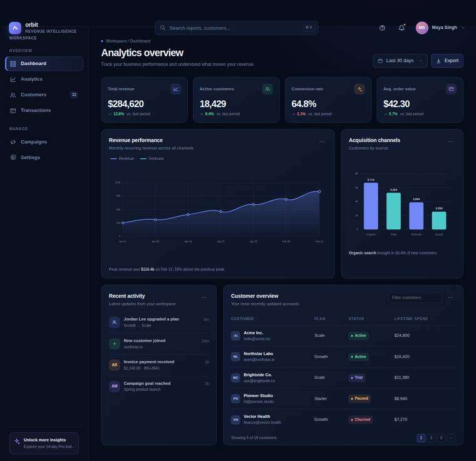
Task: Click the BC avatar for Brightside Co.
Action: 235,378
